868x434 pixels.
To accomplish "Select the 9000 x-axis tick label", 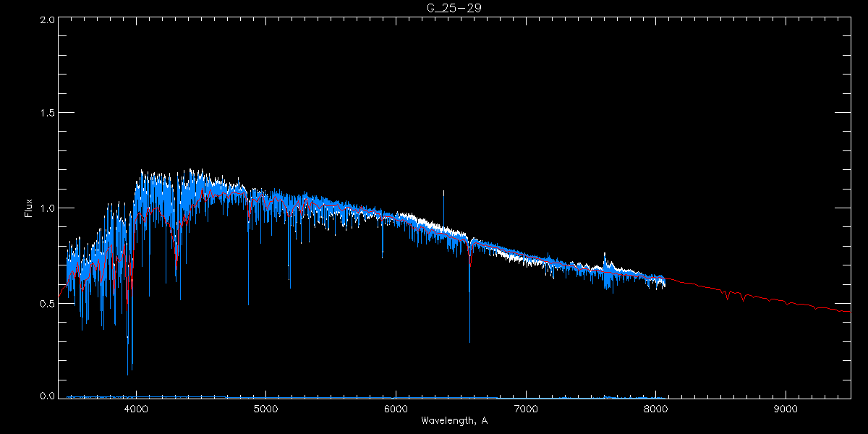I will (x=786, y=409).
